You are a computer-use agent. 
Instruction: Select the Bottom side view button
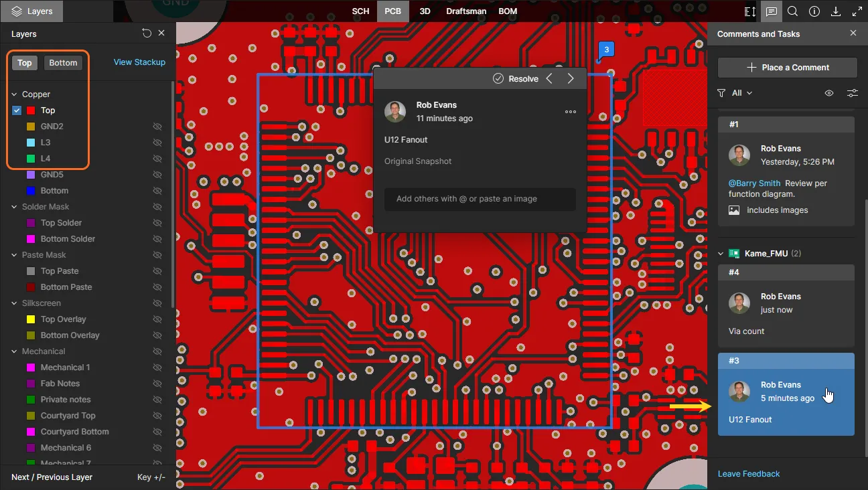pos(64,63)
